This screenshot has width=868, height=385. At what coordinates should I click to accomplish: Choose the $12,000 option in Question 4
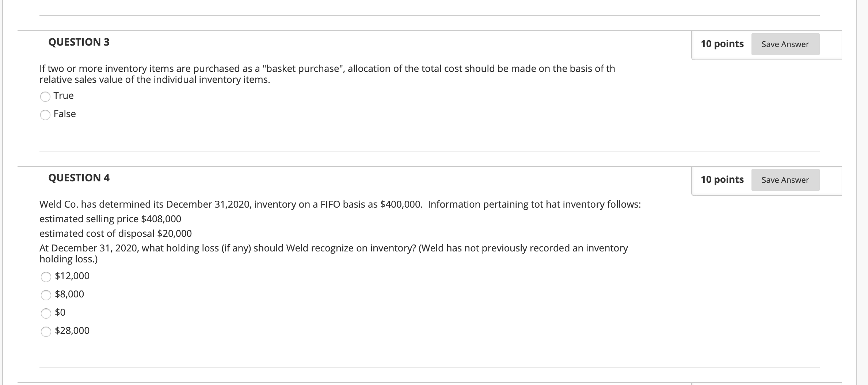click(x=45, y=277)
